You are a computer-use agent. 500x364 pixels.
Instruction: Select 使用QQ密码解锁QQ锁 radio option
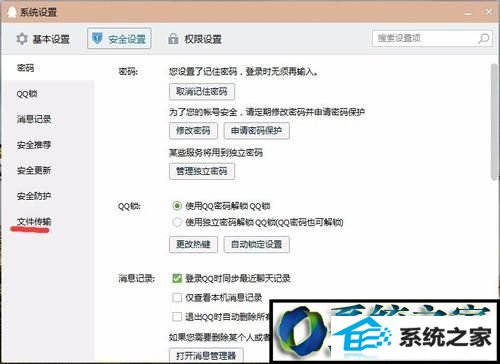coord(177,206)
